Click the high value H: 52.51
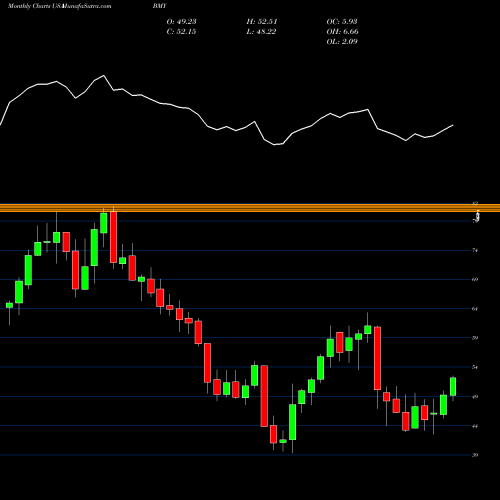This screenshot has width=500, height=500. [x=262, y=22]
